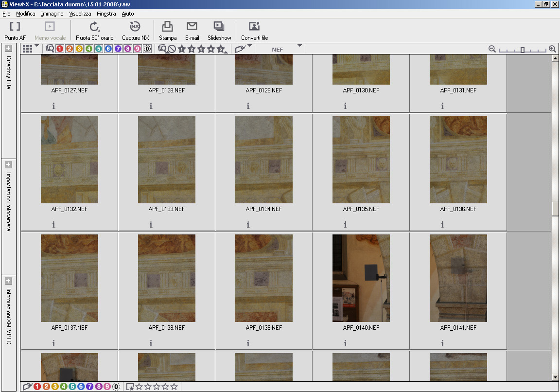This screenshot has width=560, height=392.
Task: Start the Slideshow
Action: tap(219, 26)
